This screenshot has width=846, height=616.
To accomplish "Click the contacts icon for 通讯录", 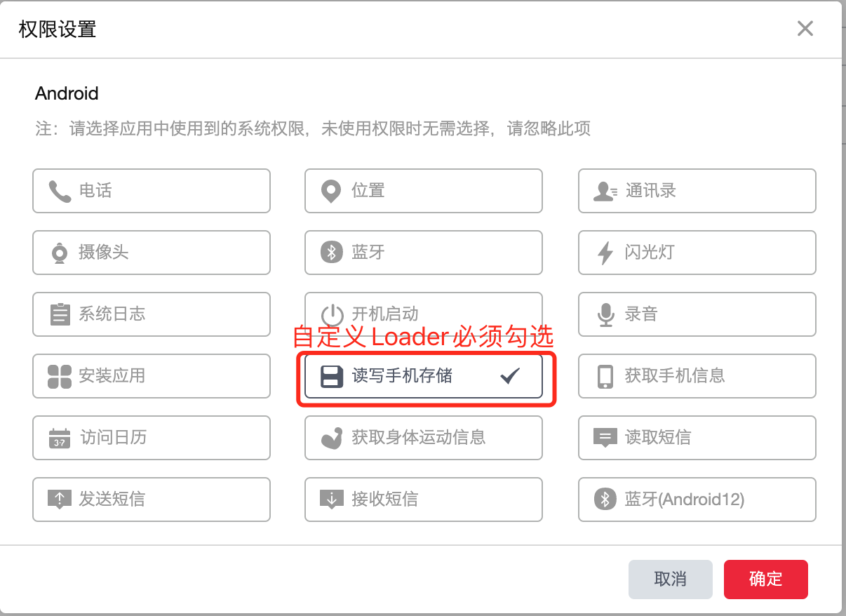I will tap(605, 191).
